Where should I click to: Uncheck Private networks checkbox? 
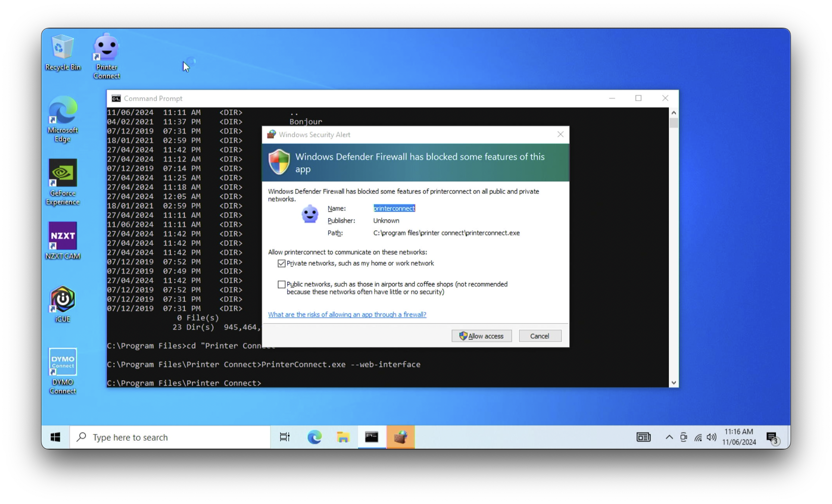(282, 263)
